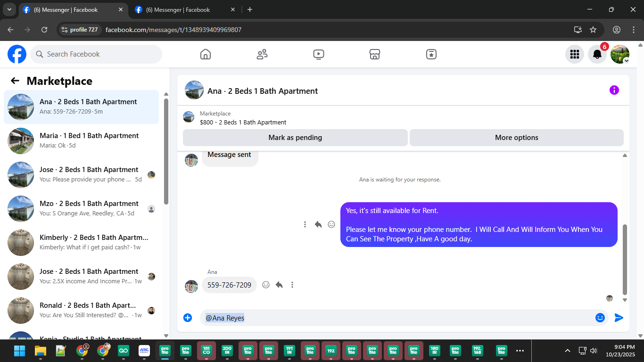This screenshot has height=362, width=644.
Task: Click the profile 727 site info chip
Action: click(x=80, y=30)
